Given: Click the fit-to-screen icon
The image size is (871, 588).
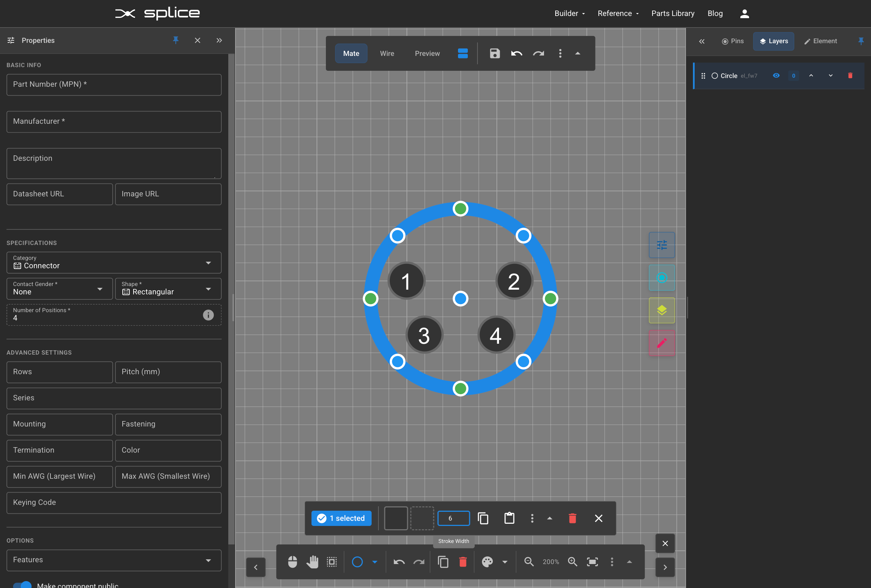Looking at the screenshot, I should pyautogui.click(x=592, y=562).
